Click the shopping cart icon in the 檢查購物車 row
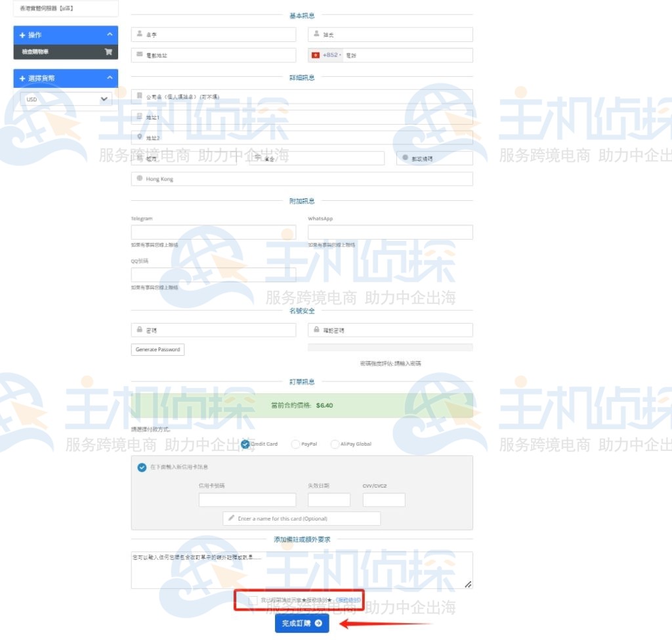Screen dimensions: 672x640 (x=108, y=51)
